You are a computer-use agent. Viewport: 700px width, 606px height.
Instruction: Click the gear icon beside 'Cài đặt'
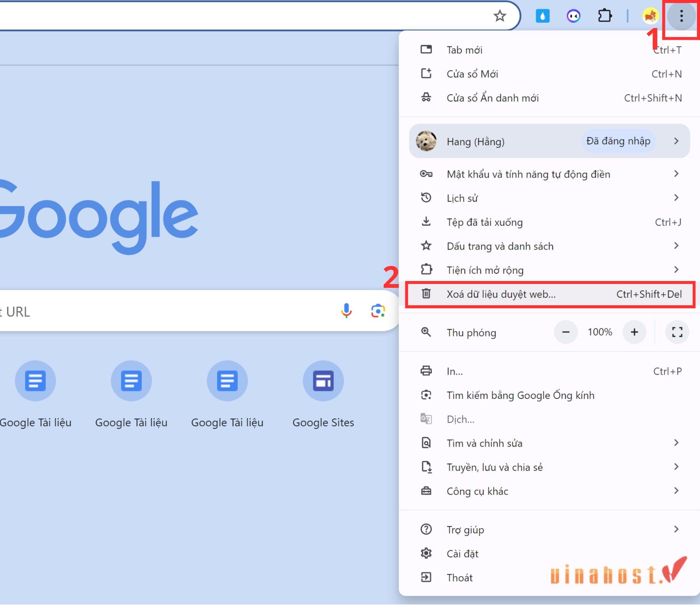tap(426, 553)
